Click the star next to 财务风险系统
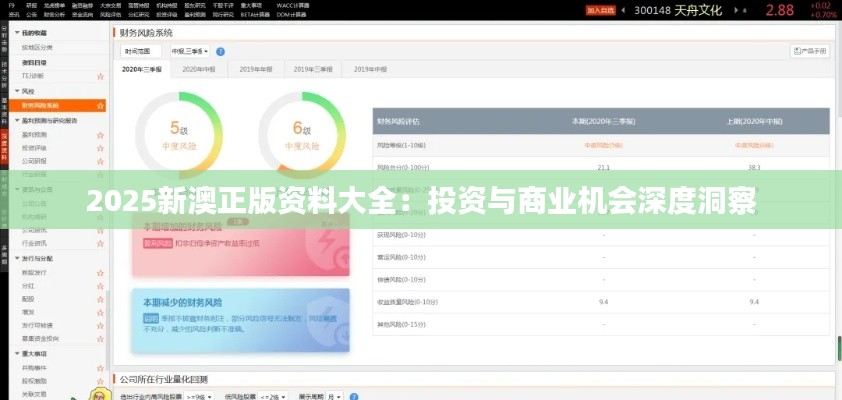Image resolution: width=842 pixels, height=400 pixels. [x=100, y=105]
